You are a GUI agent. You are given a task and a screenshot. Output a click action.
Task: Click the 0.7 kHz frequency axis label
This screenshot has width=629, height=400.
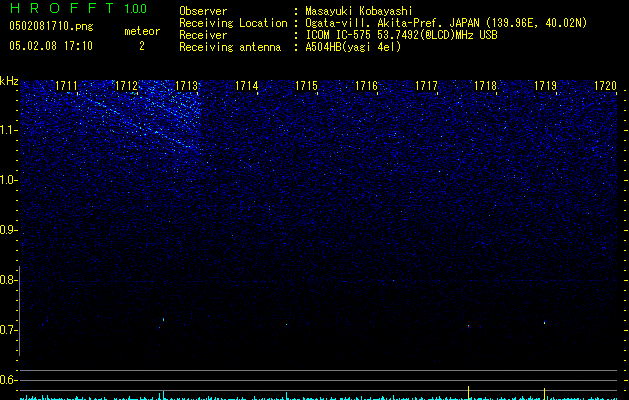(8, 330)
